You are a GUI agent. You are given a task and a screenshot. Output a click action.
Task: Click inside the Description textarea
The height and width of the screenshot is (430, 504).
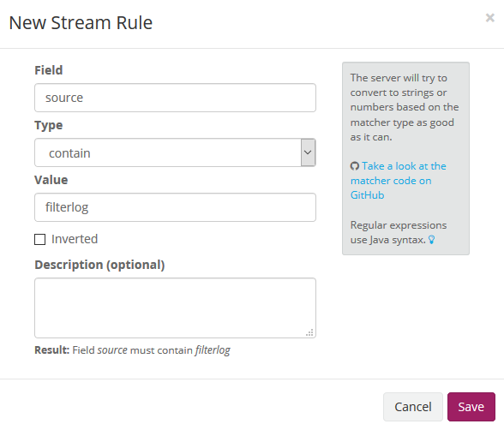(175, 308)
